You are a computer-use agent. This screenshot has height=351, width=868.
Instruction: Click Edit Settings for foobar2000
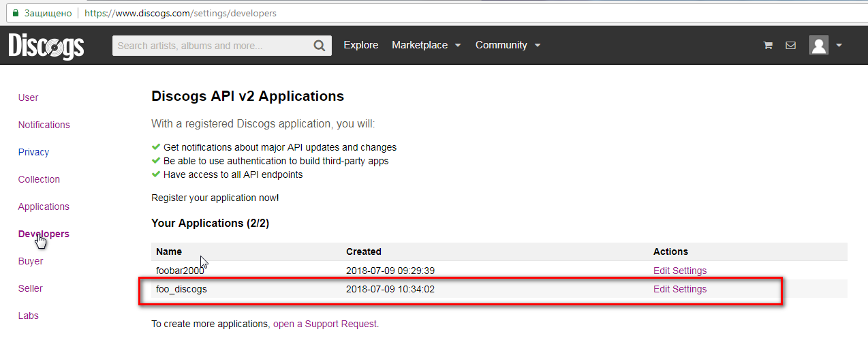click(x=679, y=271)
